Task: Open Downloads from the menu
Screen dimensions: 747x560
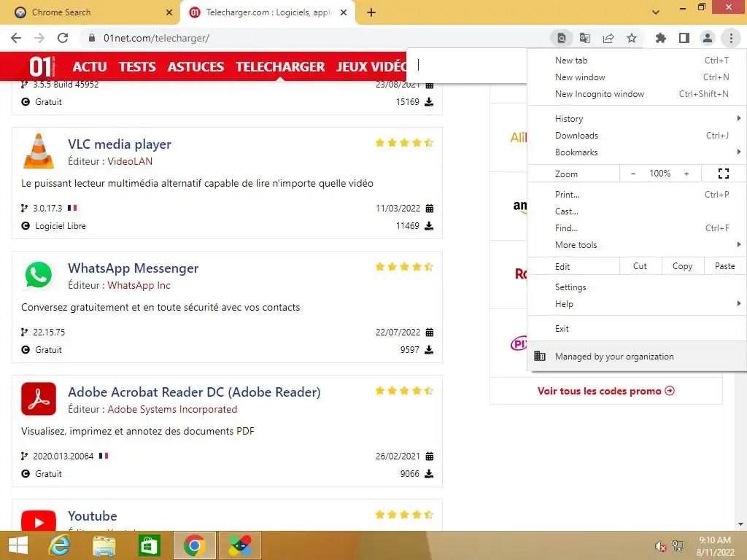Action: [x=636, y=136]
